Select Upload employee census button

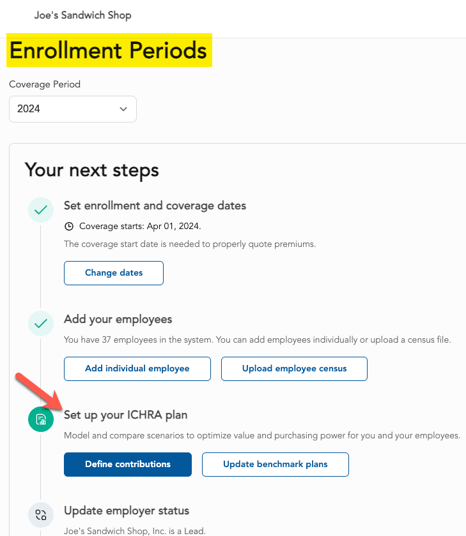click(x=294, y=368)
